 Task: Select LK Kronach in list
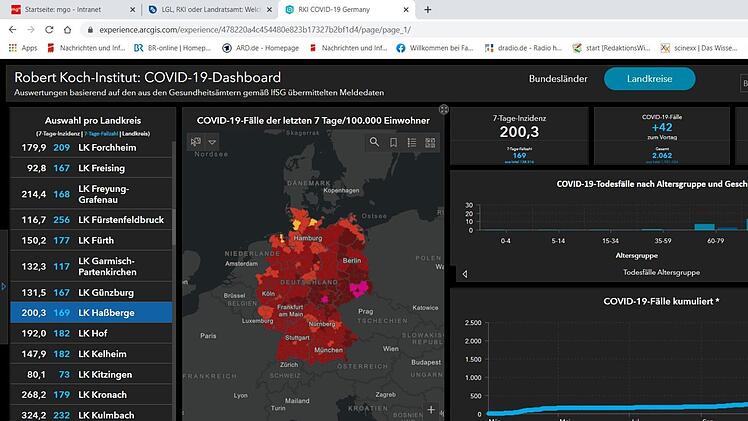tap(91, 395)
